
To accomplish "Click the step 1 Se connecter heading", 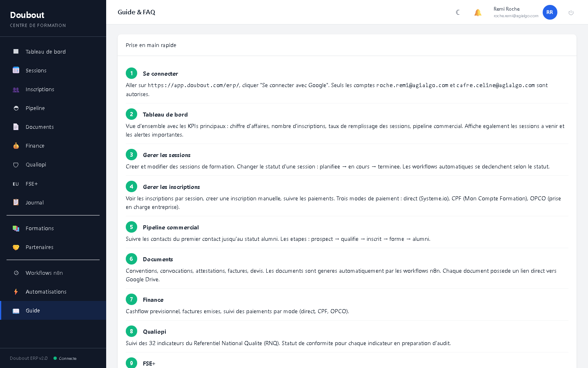I will (160, 74).
